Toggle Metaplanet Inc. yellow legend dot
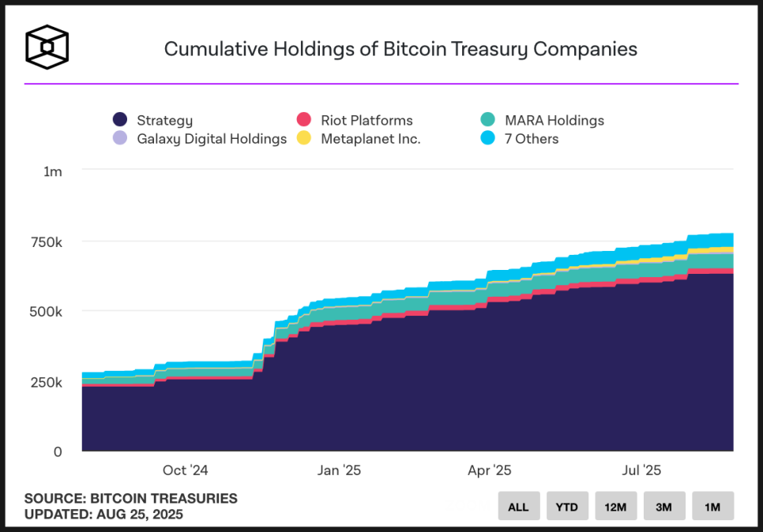This screenshot has height=532, width=763. coord(303,137)
